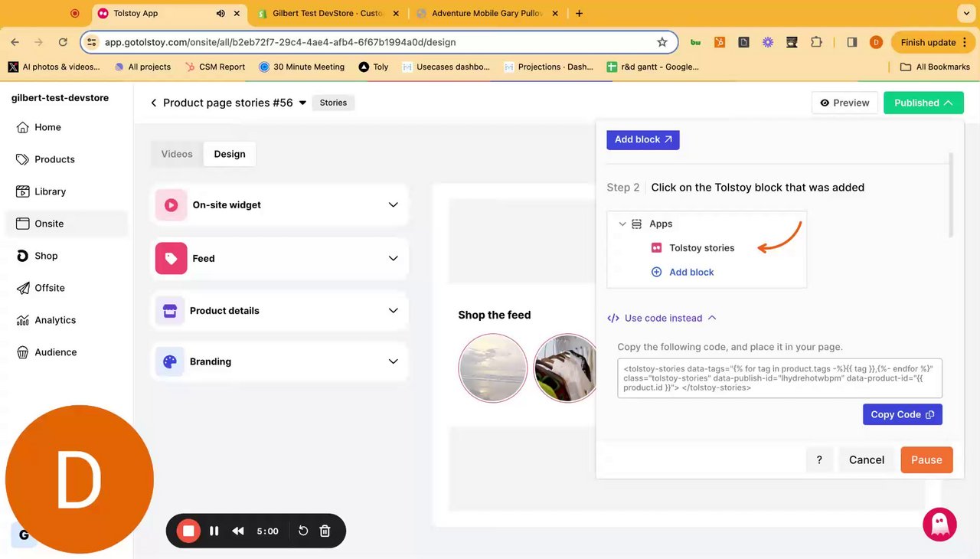Bookmark this page with the star icon

662,42
